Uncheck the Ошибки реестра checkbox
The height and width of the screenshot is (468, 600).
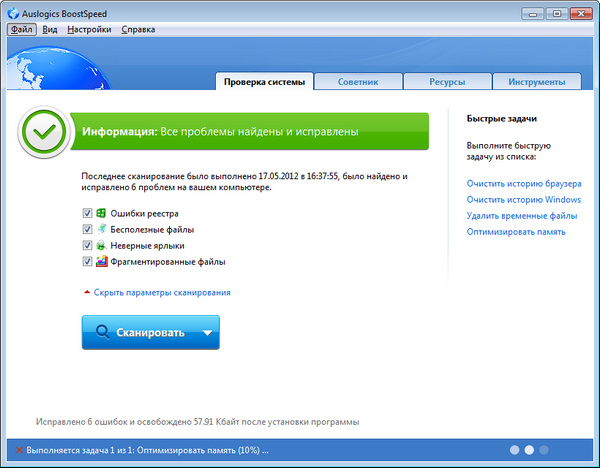click(87, 213)
